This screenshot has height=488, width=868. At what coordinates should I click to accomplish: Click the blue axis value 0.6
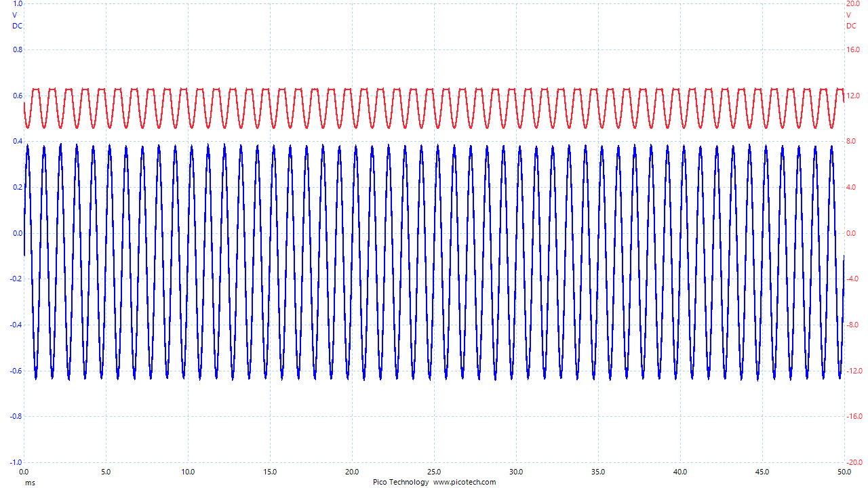[x=18, y=96]
